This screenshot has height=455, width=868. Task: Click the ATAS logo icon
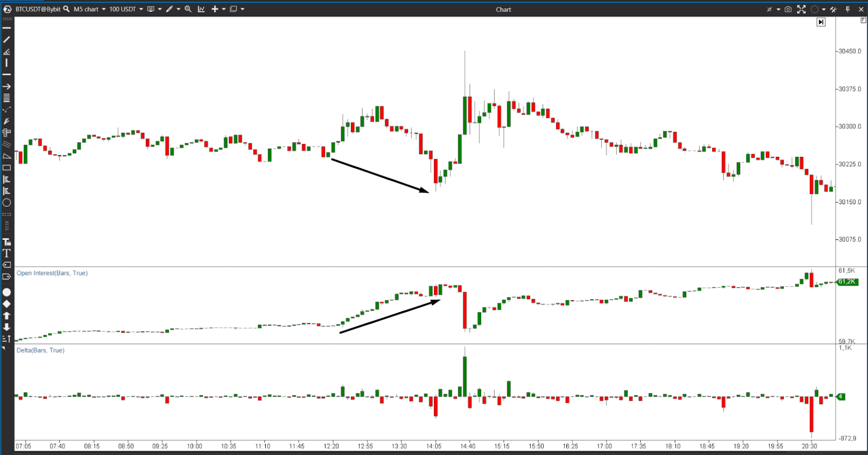tap(7, 9)
